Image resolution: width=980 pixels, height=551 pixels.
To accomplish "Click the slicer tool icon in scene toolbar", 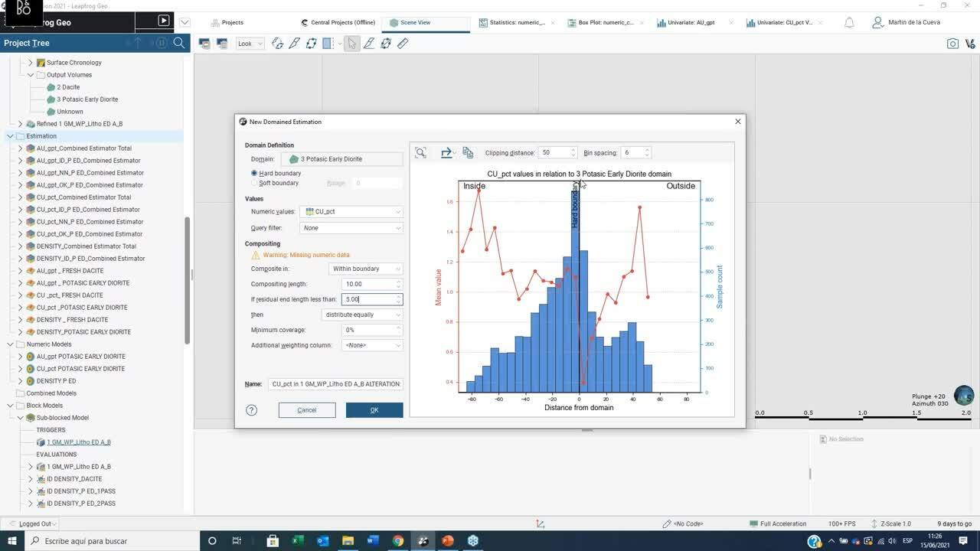I will tap(294, 44).
